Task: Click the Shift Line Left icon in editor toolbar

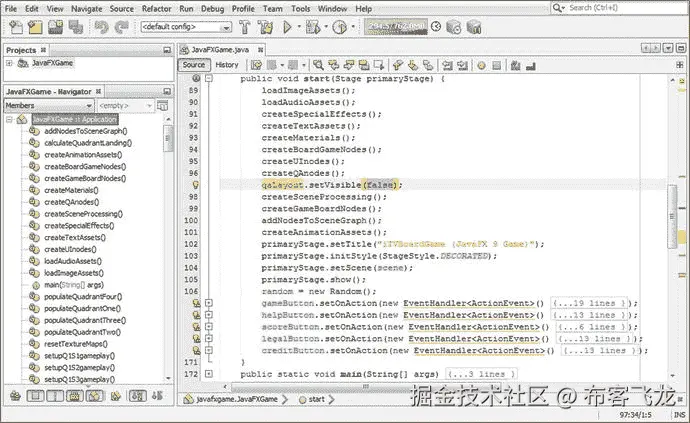Action: coord(447,66)
